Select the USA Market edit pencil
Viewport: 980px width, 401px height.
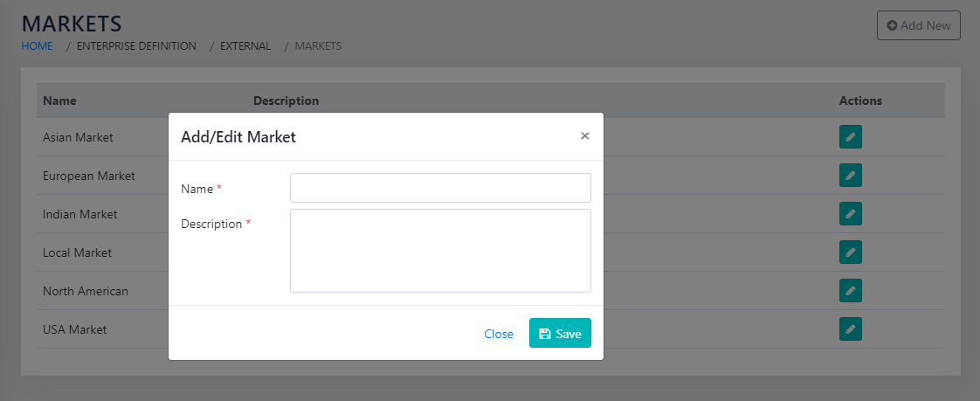pos(850,329)
